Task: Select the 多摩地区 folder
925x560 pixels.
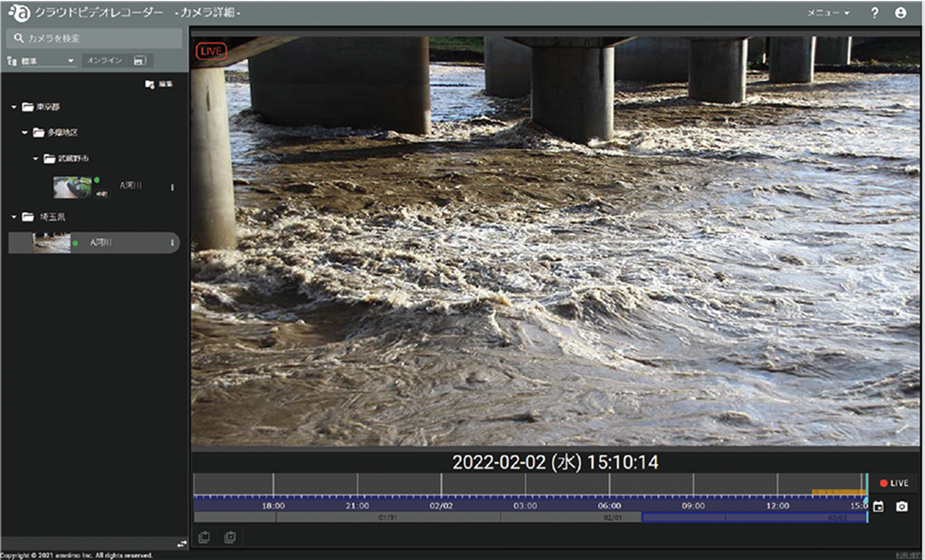Action: [55, 133]
